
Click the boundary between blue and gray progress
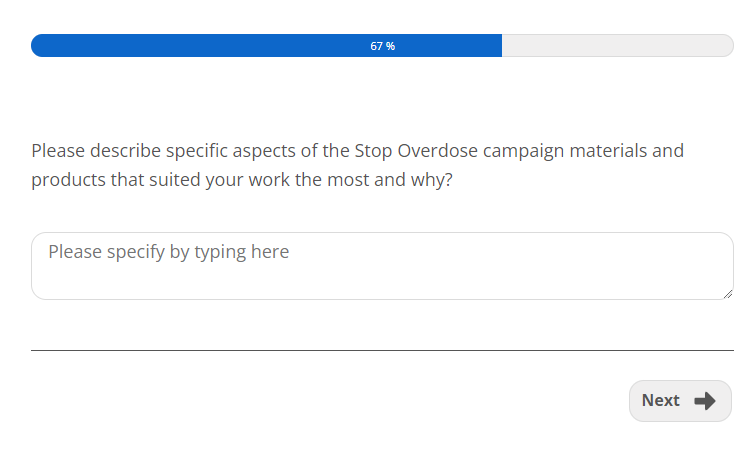coord(502,46)
